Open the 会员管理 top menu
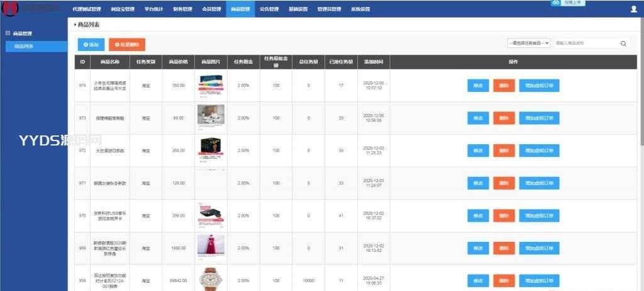The image size is (644, 291). [x=211, y=9]
